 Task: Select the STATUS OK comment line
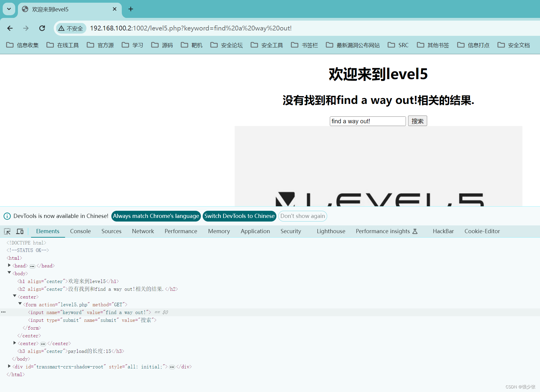point(28,250)
